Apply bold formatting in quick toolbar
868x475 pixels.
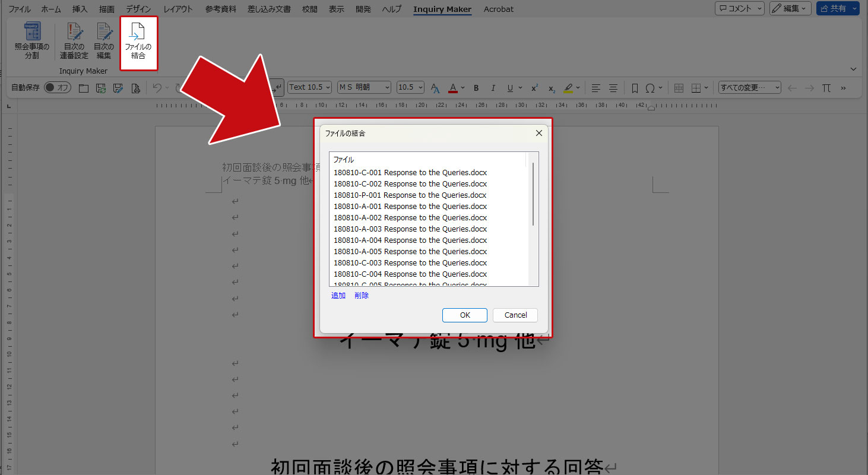pyautogui.click(x=476, y=88)
